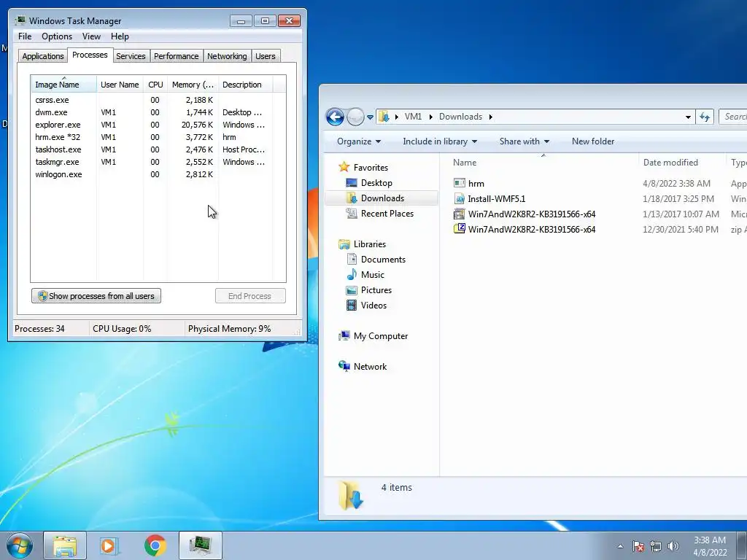Select the hrm application file icon
747x560 pixels.
[460, 183]
